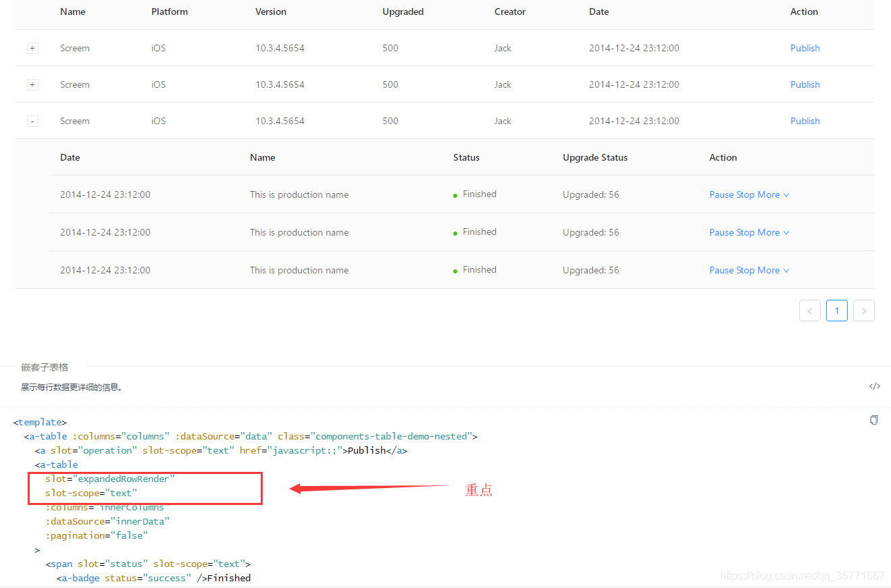
Task: Copy code using the copy icon
Action: click(874, 420)
